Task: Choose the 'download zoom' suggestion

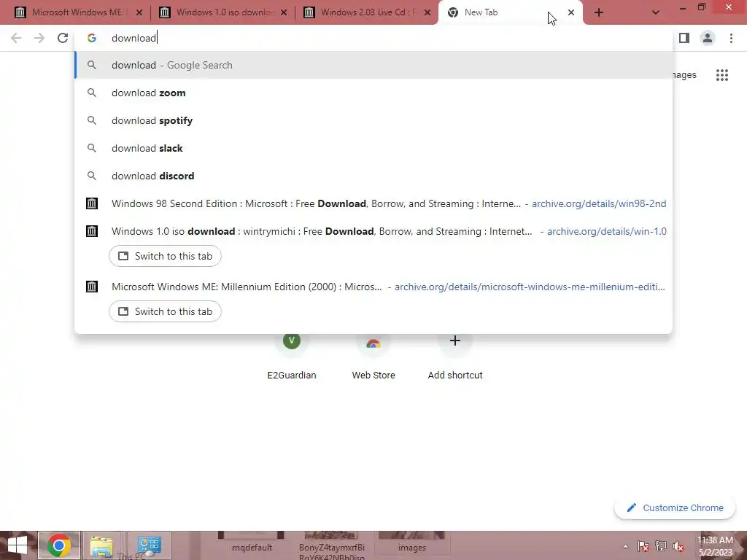Action: (373, 93)
